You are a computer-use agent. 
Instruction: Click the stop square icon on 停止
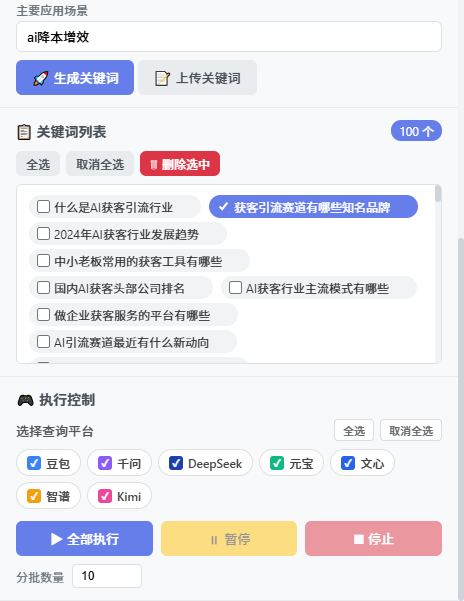(x=359, y=539)
